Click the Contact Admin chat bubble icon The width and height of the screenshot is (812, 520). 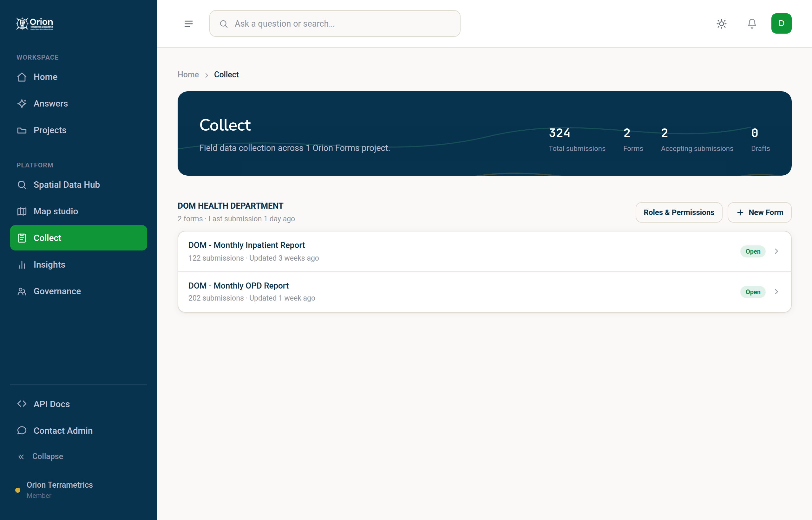pyautogui.click(x=22, y=431)
